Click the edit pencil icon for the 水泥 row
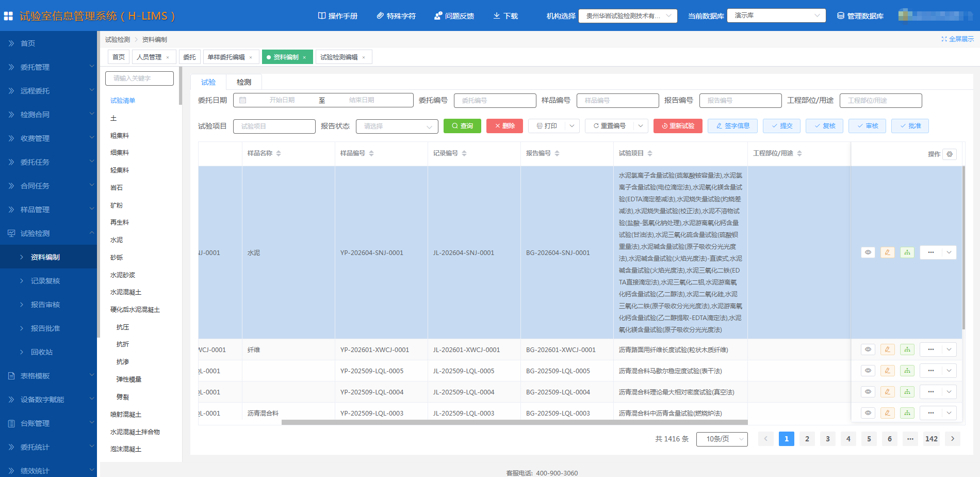The height and width of the screenshot is (477, 980). click(887, 252)
